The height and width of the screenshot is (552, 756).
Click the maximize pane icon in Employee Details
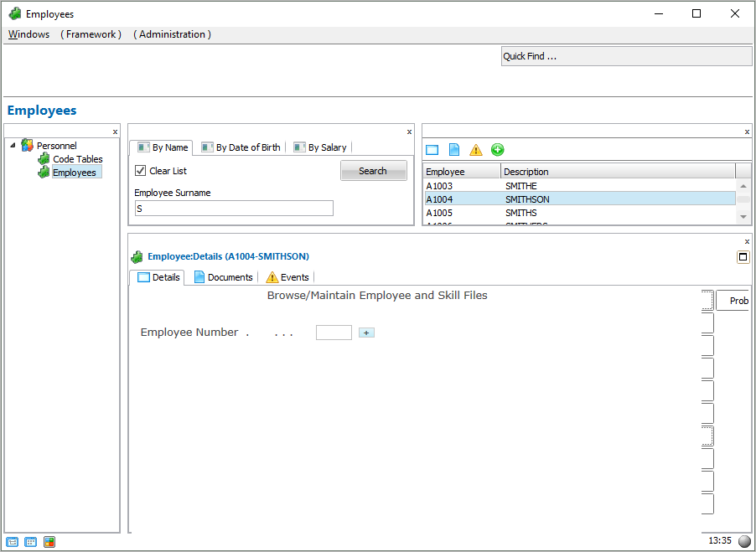tap(743, 257)
